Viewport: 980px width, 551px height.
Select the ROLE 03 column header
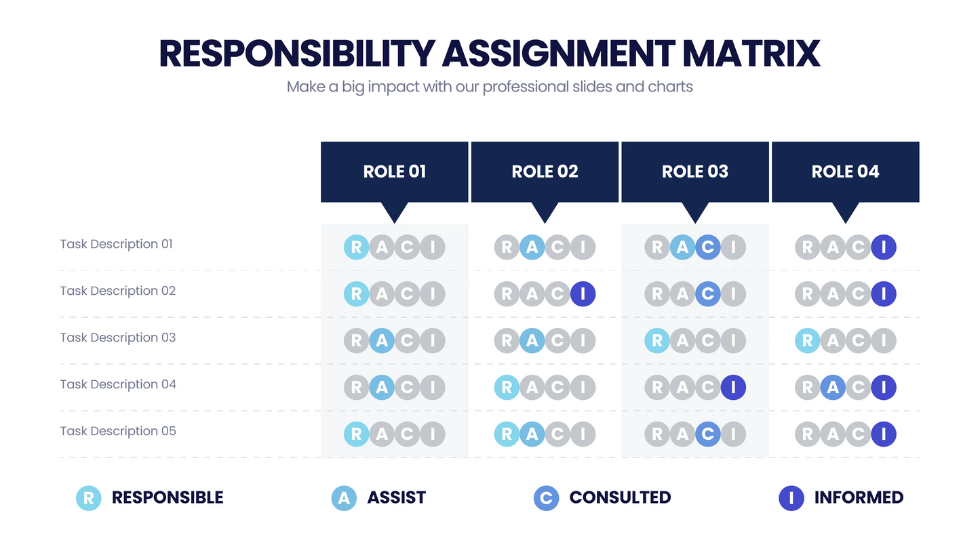[x=695, y=171]
